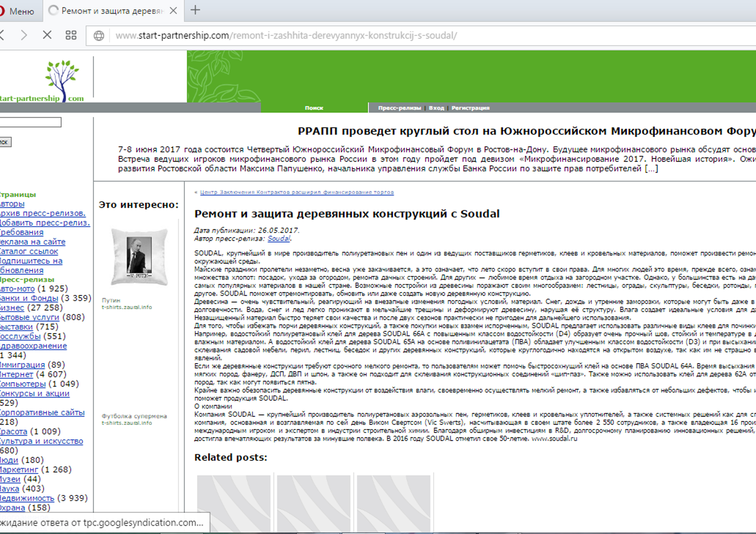The image size is (756, 534).
Task: Open the Авто-мото category
Action: click(17, 289)
